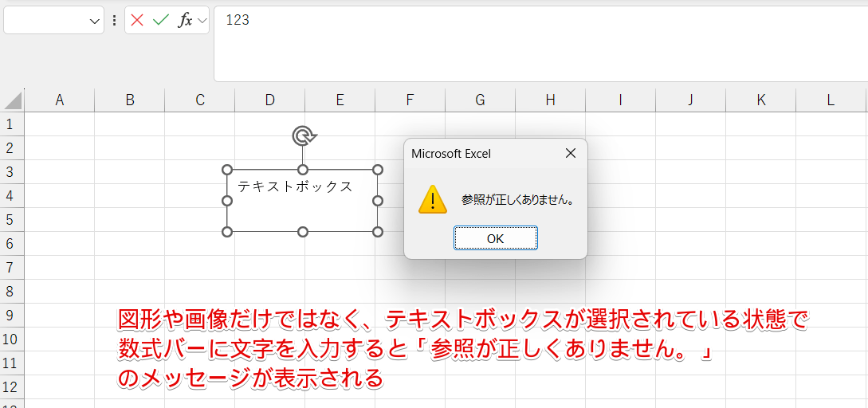Image resolution: width=868 pixels, height=408 pixels.
Task: Click the bottom-left resize handle of the text box
Action: pos(227,231)
